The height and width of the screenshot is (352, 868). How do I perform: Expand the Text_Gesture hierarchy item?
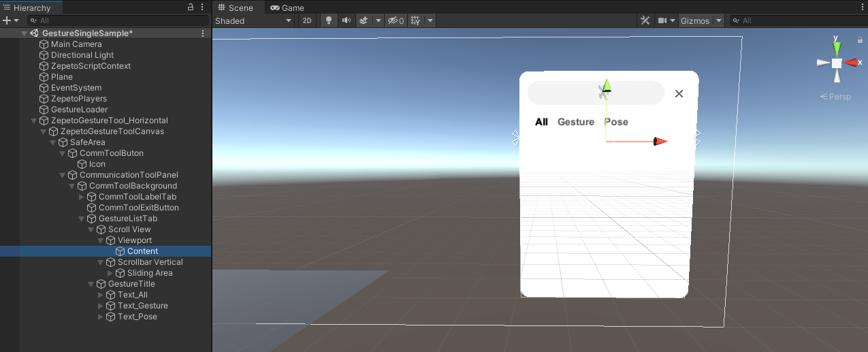tap(101, 306)
